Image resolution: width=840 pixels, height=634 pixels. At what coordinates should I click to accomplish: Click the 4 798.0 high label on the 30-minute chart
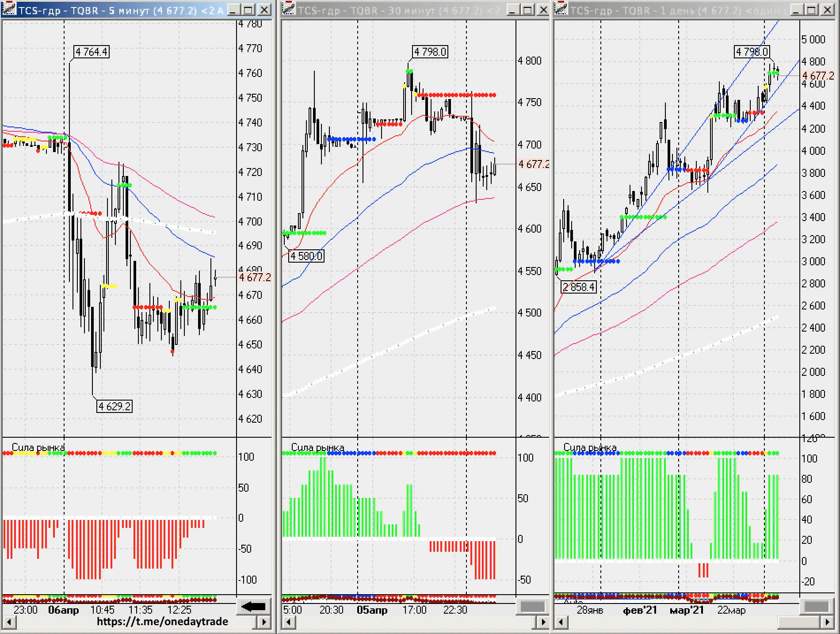click(430, 52)
